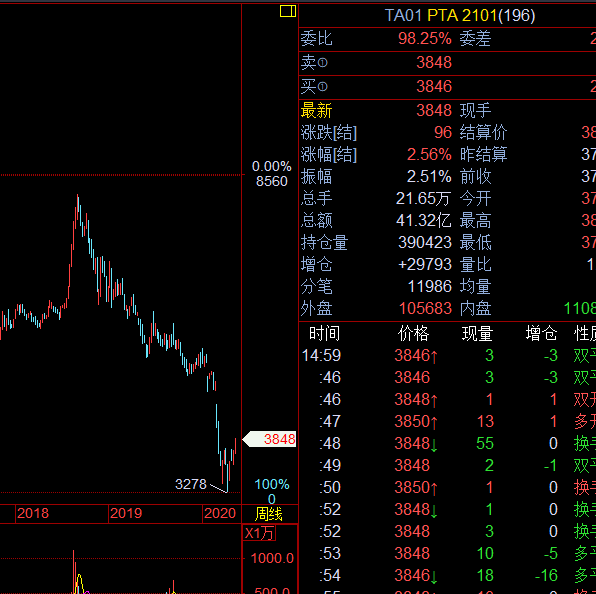Viewport: 596px width, 594px height.
Task: Select the 2018 year marker on the time axis
Action: [x=33, y=513]
